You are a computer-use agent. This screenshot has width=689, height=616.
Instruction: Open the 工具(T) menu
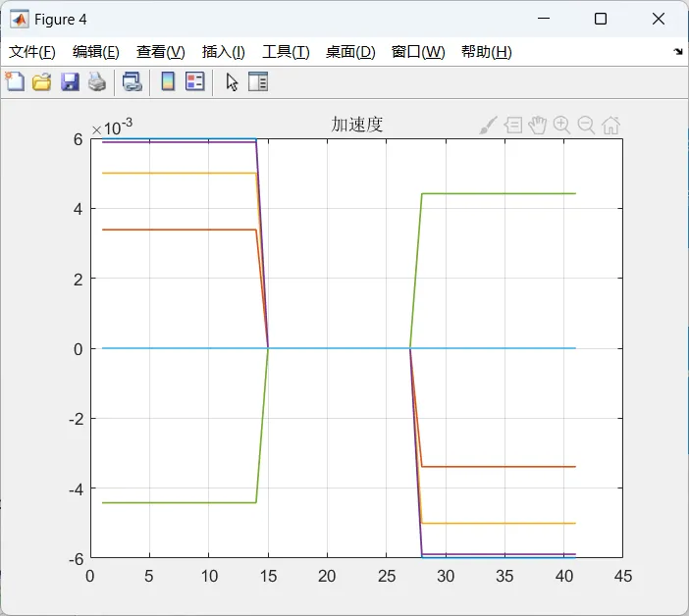(286, 52)
